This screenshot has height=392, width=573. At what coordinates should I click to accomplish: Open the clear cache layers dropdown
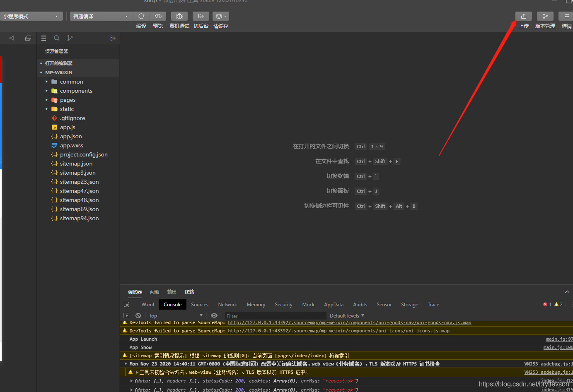pos(221,16)
